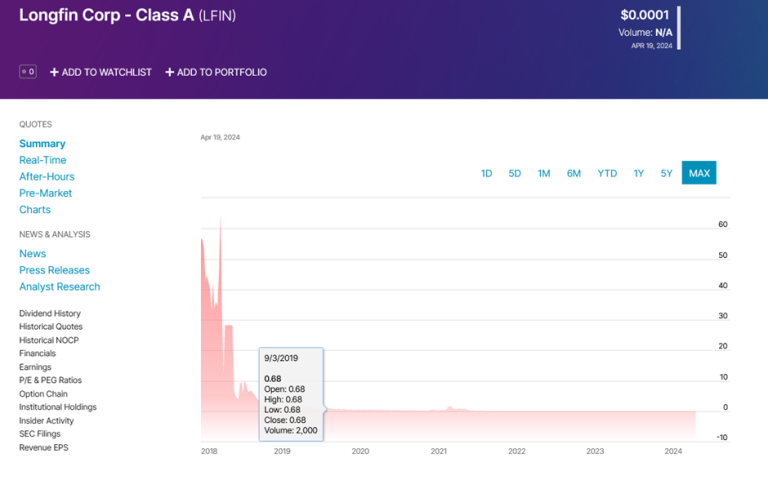
Task: Open the Charts section
Action: click(35, 210)
